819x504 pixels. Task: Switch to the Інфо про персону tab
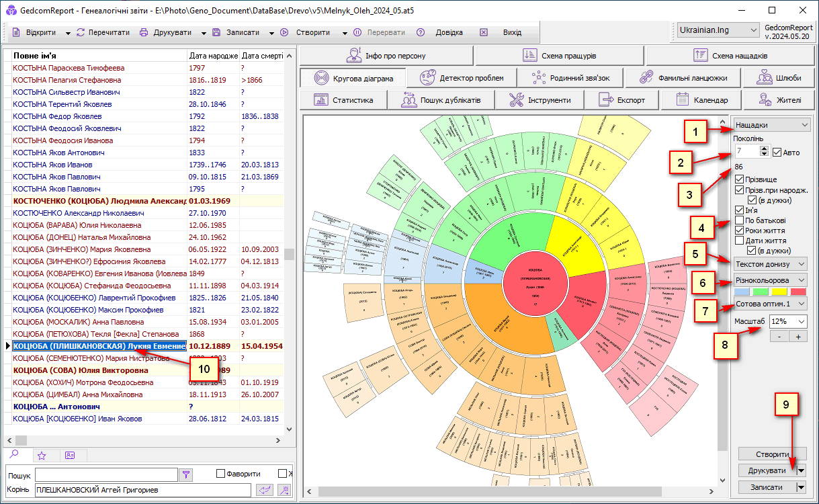(386, 56)
